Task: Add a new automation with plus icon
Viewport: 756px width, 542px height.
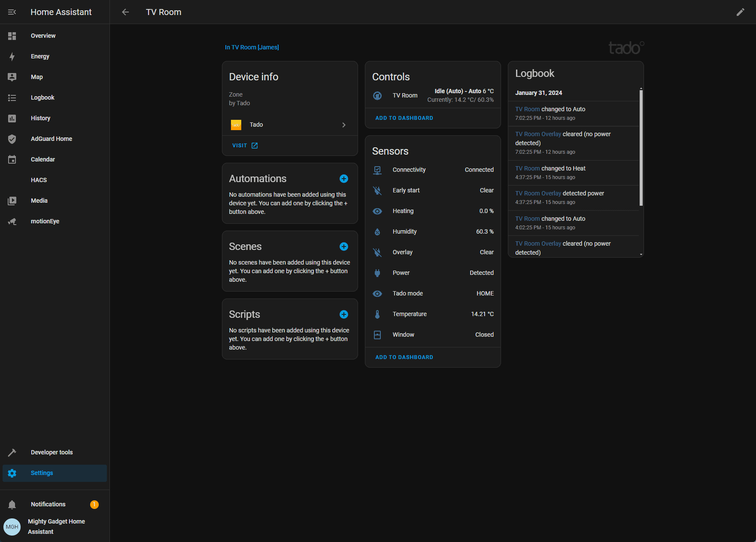Action: click(x=343, y=179)
